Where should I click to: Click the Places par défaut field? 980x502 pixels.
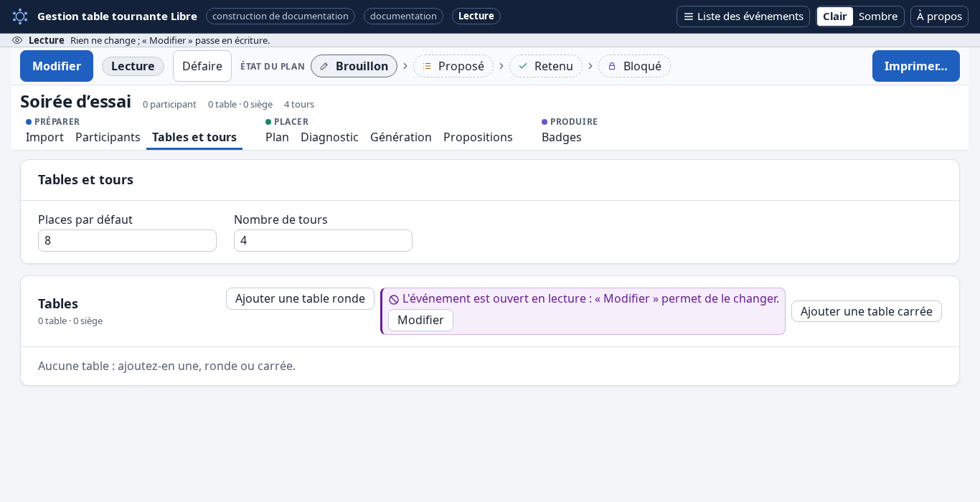(x=127, y=240)
